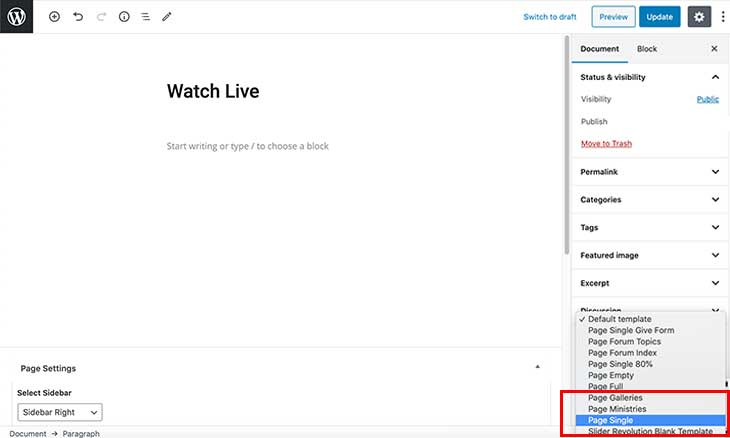
Task: Choose Page Ministries template
Action: pos(650,409)
